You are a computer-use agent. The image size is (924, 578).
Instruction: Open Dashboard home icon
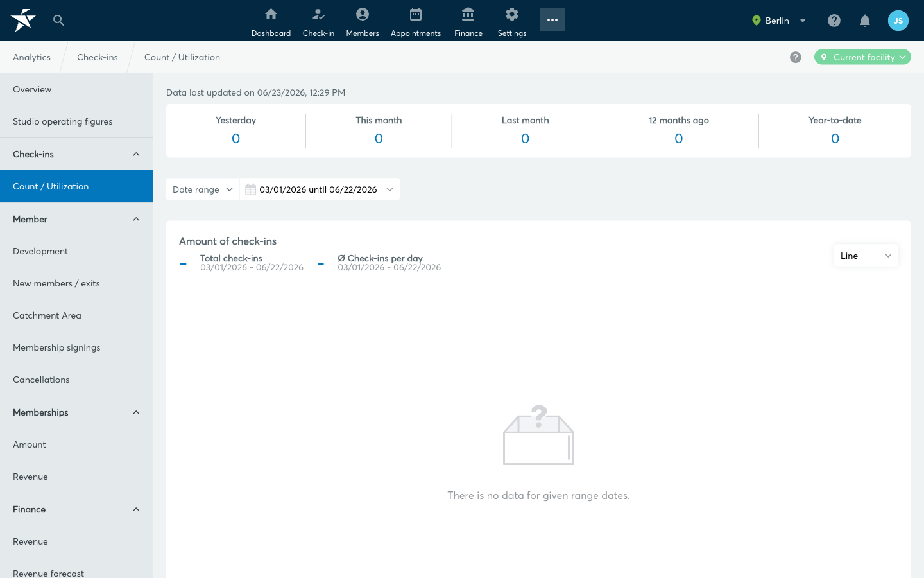pyautogui.click(x=271, y=14)
